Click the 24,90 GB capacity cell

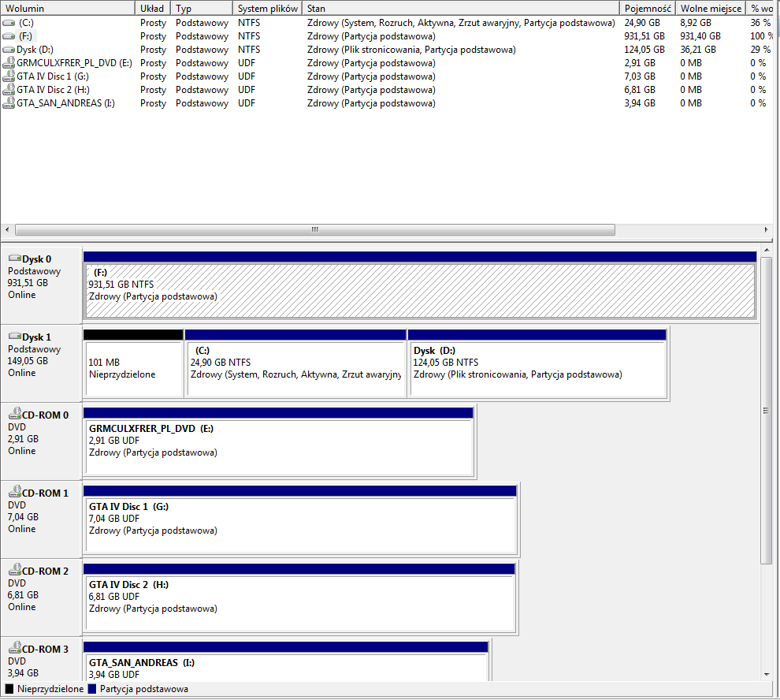tap(642, 23)
